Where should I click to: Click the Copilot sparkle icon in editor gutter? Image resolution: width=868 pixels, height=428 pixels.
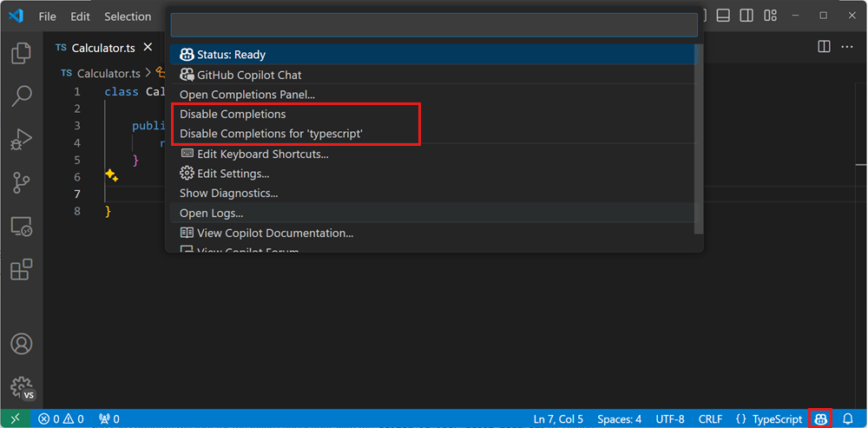(111, 175)
